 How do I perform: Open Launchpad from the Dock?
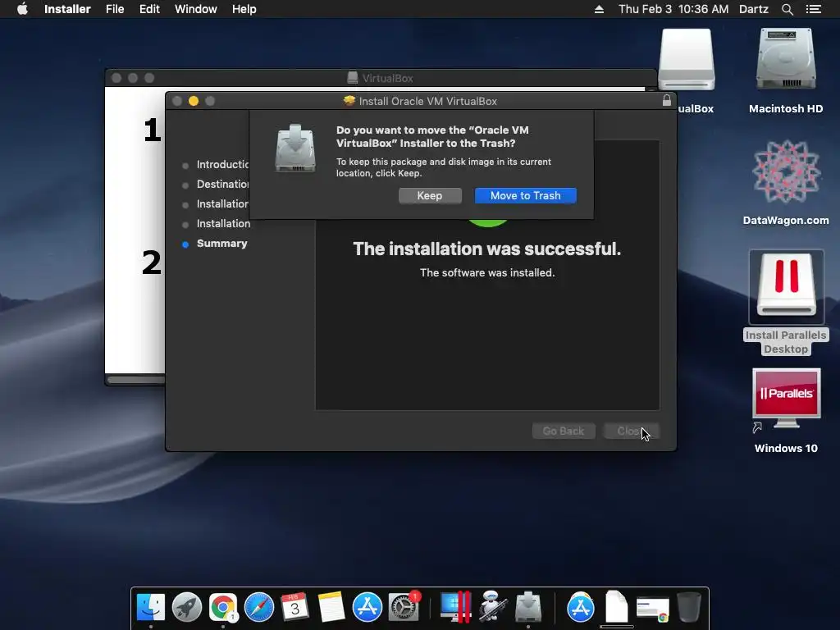click(187, 608)
